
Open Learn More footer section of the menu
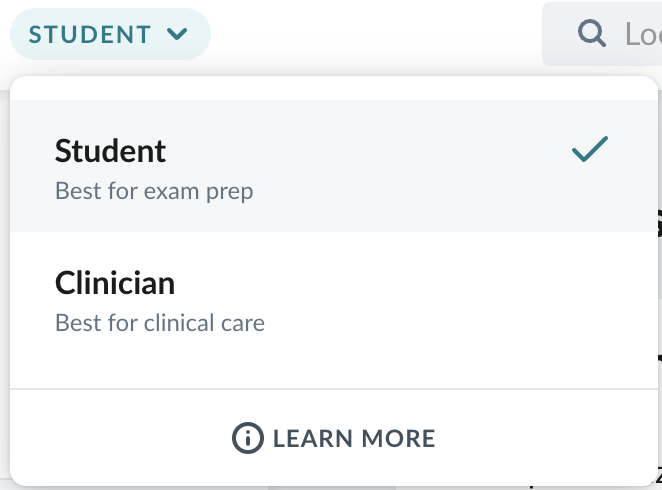334,438
